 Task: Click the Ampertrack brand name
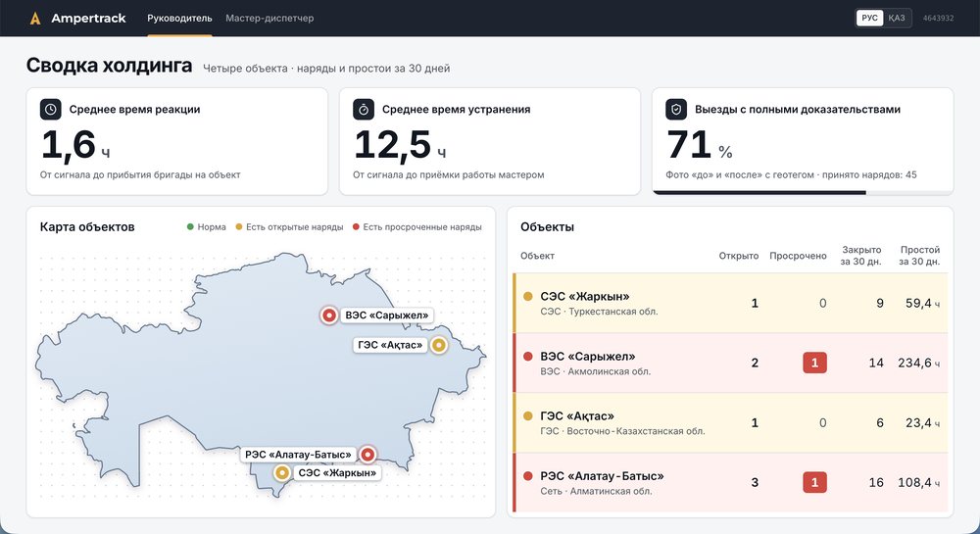click(88, 18)
